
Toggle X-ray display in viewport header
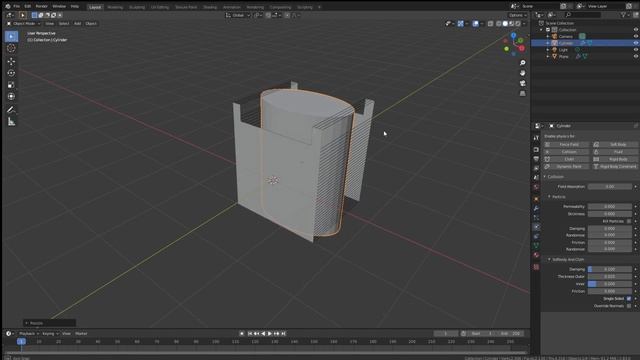491,24
